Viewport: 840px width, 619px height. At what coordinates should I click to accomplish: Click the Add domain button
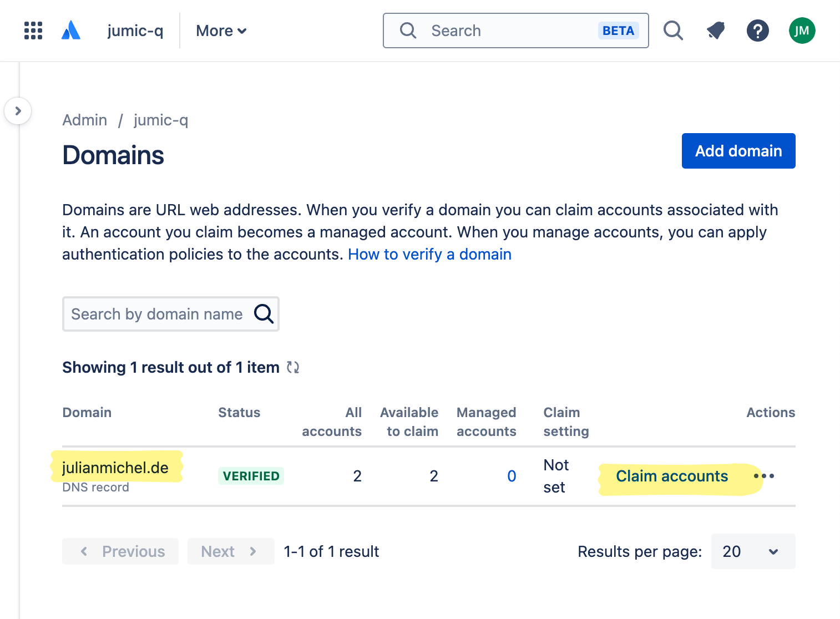click(x=738, y=150)
